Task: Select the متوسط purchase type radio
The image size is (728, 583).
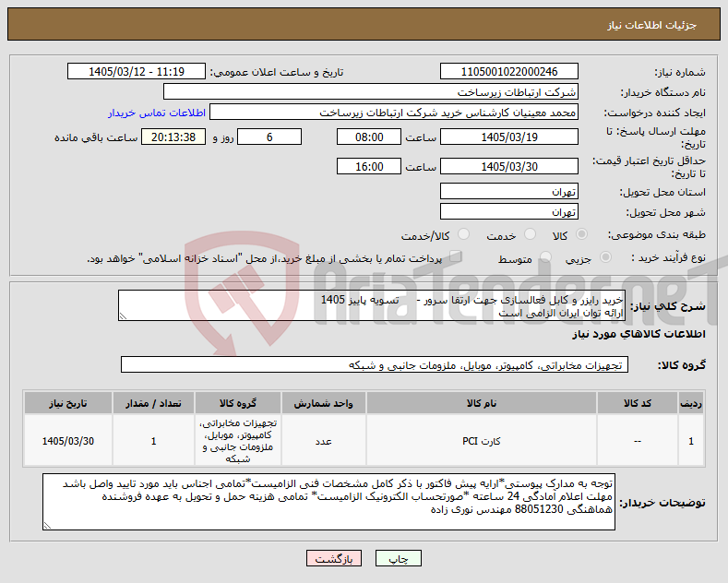Action: (x=545, y=257)
